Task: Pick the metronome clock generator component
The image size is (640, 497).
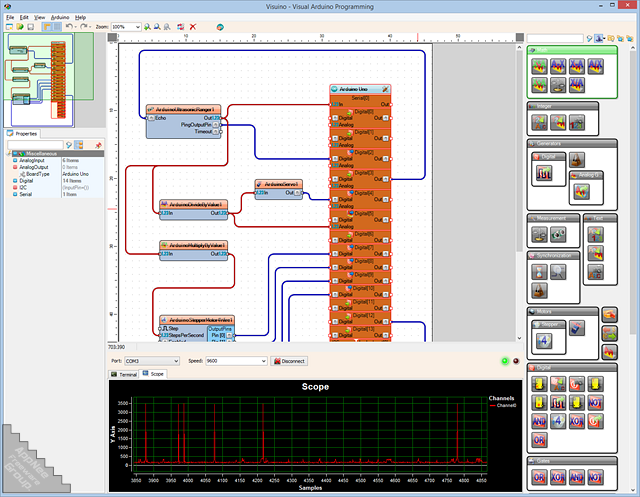Action: click(x=577, y=160)
